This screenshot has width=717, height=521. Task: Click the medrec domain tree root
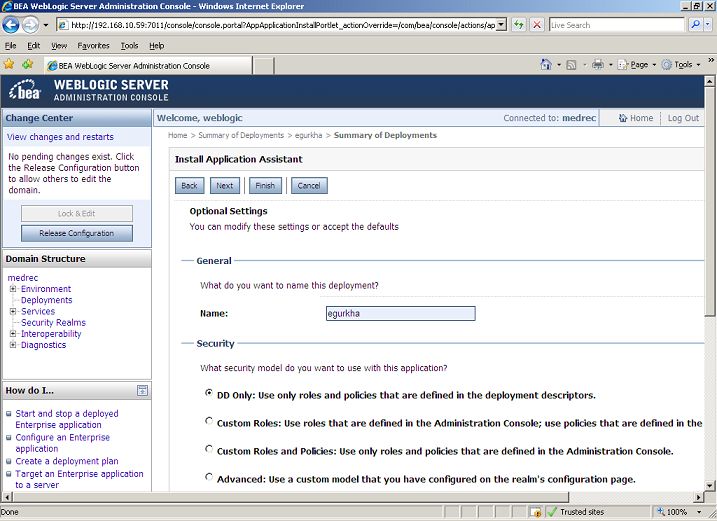[x=23, y=278]
